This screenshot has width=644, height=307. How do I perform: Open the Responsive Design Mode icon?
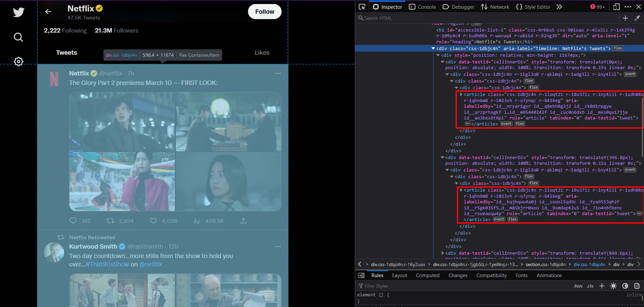[x=616, y=7]
